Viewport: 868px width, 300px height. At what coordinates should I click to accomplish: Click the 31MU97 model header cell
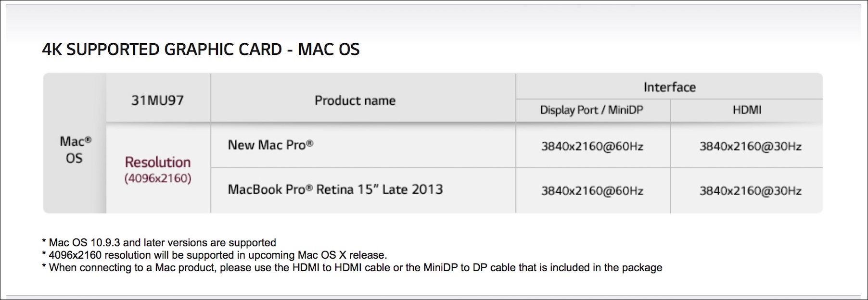(158, 100)
